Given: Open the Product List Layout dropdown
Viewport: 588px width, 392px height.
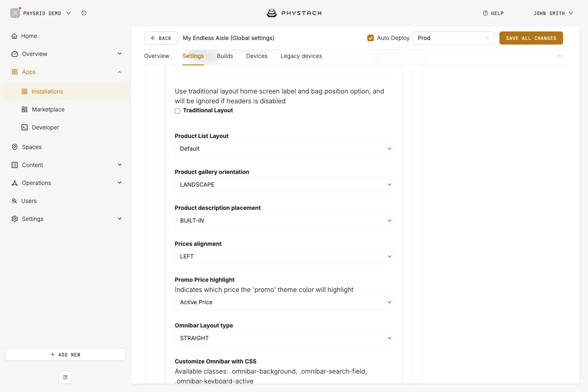Looking at the screenshot, I should pyautogui.click(x=283, y=149).
